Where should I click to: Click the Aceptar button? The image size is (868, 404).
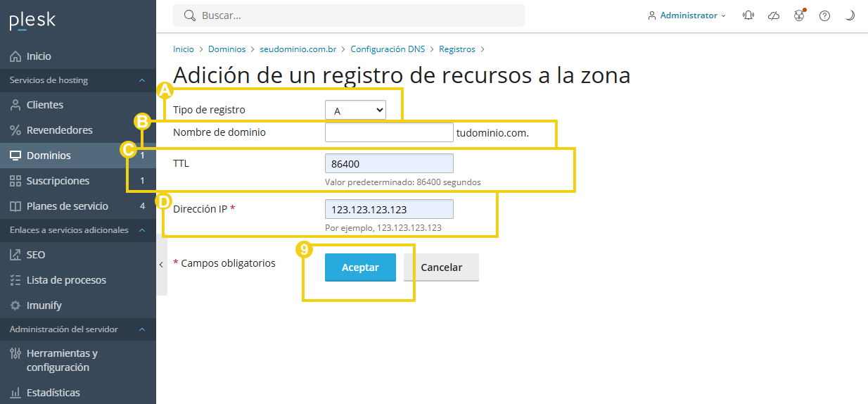[x=360, y=267]
